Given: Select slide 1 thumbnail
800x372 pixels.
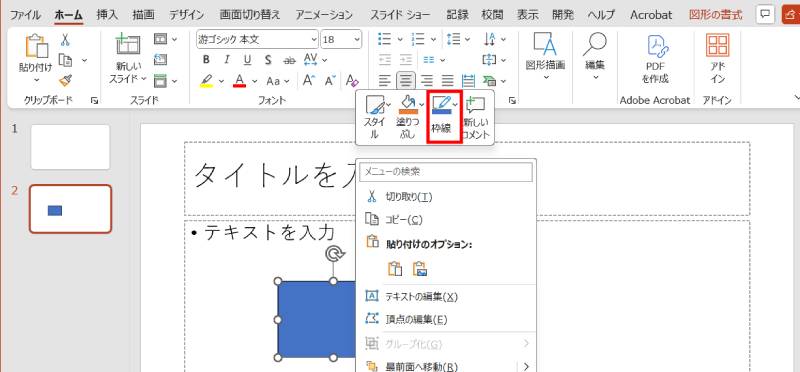Looking at the screenshot, I should tap(70, 147).
